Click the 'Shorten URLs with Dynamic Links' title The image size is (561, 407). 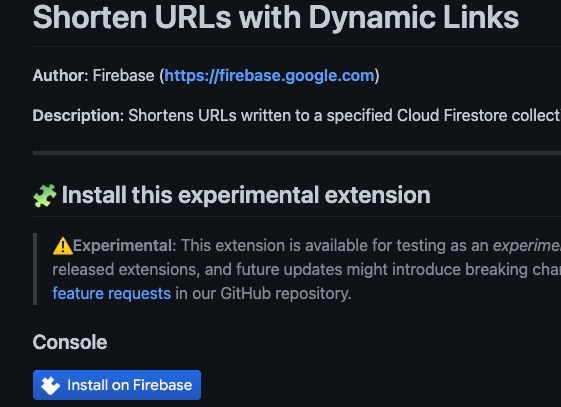point(275,17)
